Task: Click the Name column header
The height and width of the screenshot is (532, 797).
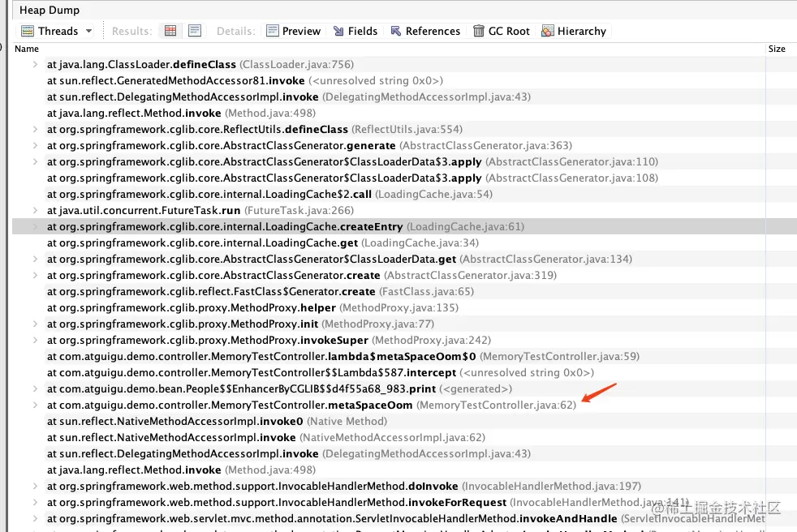Action: click(27, 49)
